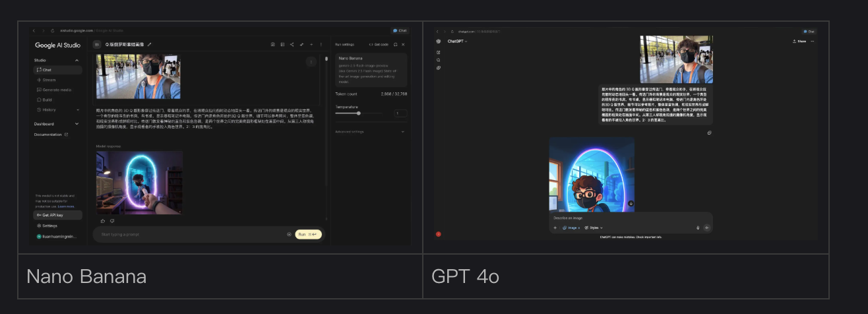Go back in the ChatGPT browser window
The width and height of the screenshot is (868, 314).
coord(437,32)
